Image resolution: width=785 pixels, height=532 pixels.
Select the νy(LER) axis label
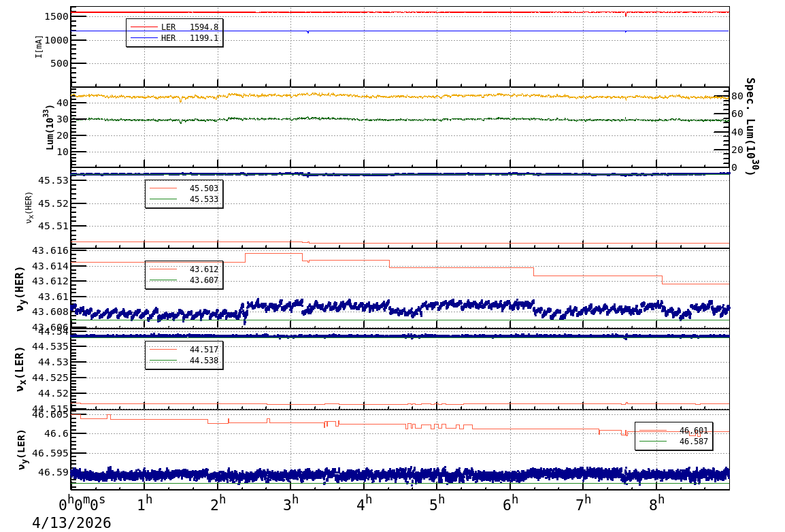(20, 450)
